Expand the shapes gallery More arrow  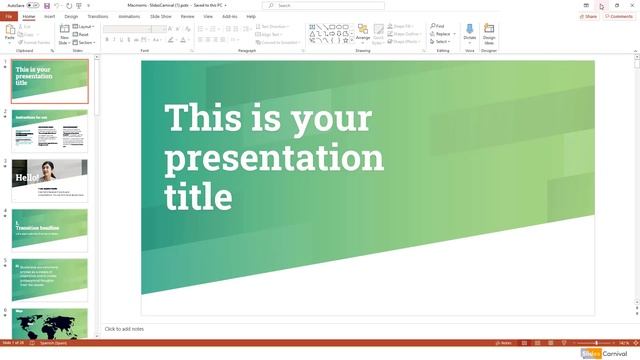coord(352,40)
